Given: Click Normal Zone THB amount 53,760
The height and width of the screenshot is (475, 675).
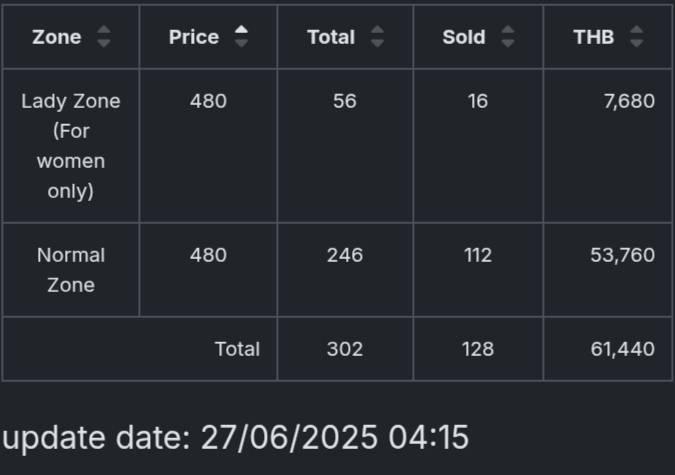Looking at the screenshot, I should coord(623,255).
